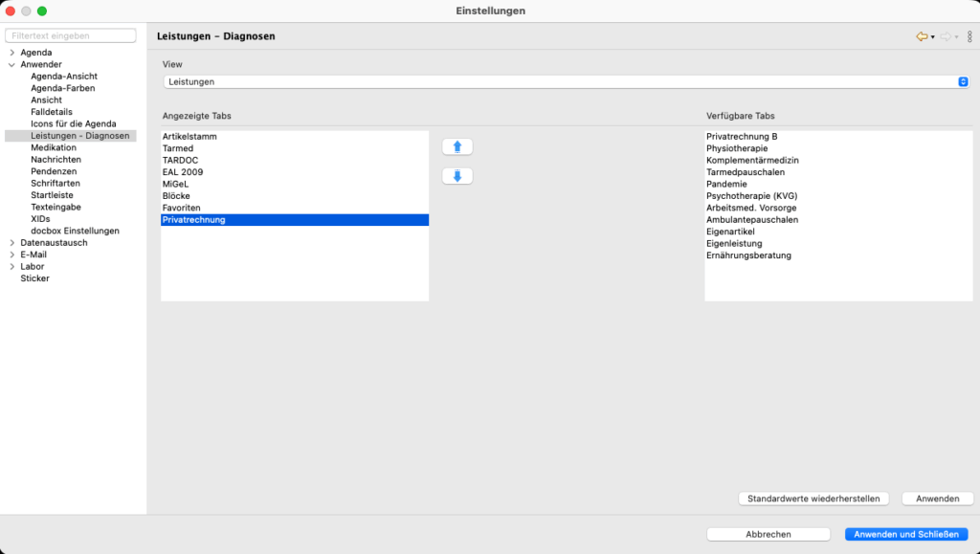This screenshot has height=554, width=980.
Task: Open the Agenda-Farben settings page
Action: coord(63,88)
